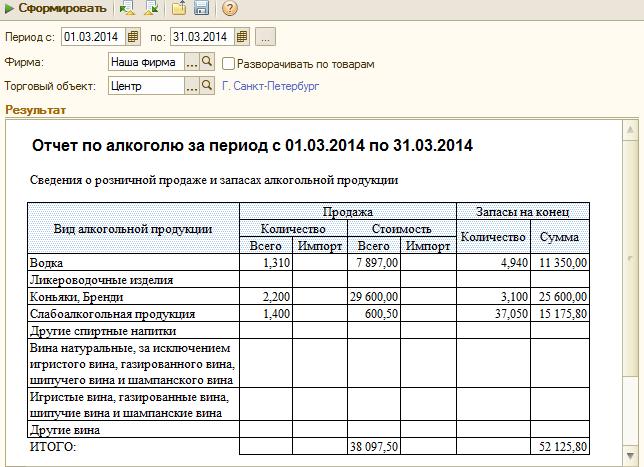Open the Г. Санкт-Петербург link
Screen dimensions: 644x467
click(270, 86)
